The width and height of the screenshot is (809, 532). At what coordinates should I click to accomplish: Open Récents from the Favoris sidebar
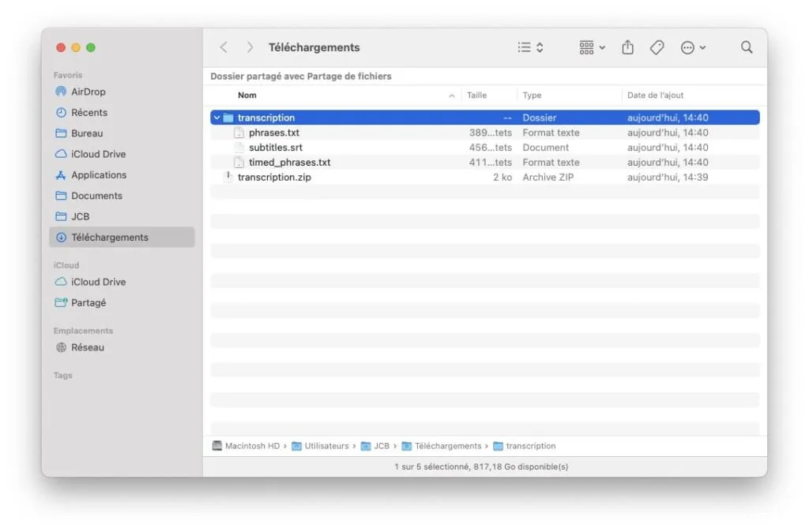point(87,112)
